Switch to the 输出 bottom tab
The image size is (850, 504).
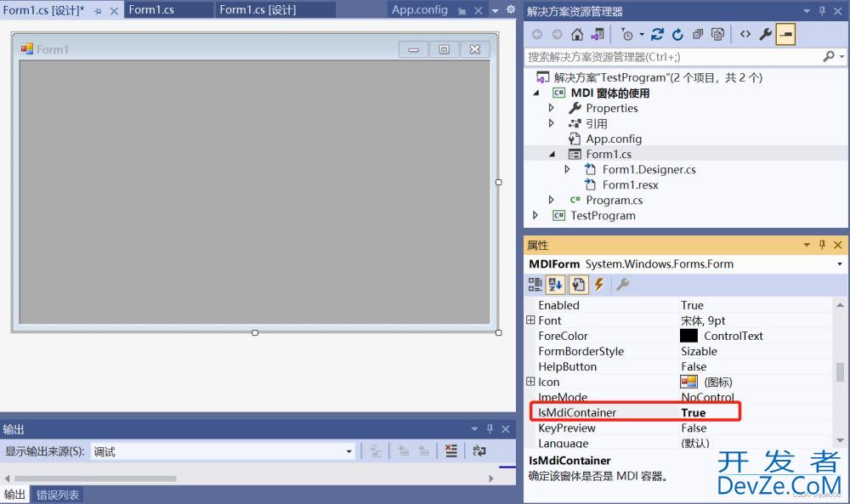coord(14,495)
